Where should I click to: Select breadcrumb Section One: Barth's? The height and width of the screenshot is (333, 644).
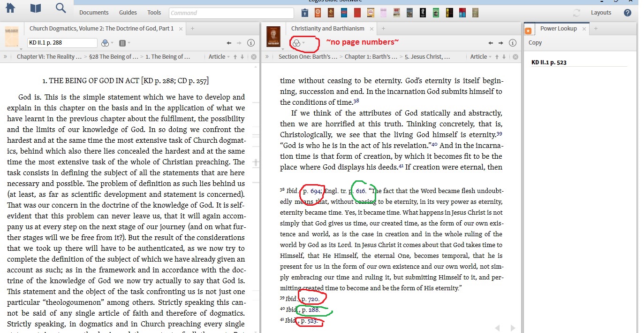(x=308, y=57)
